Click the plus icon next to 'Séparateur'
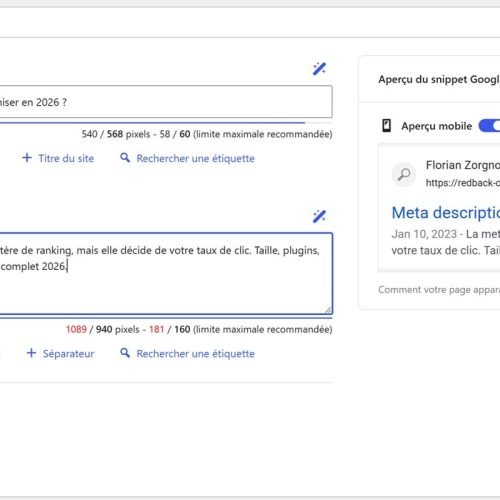The width and height of the screenshot is (500, 500). [31, 353]
